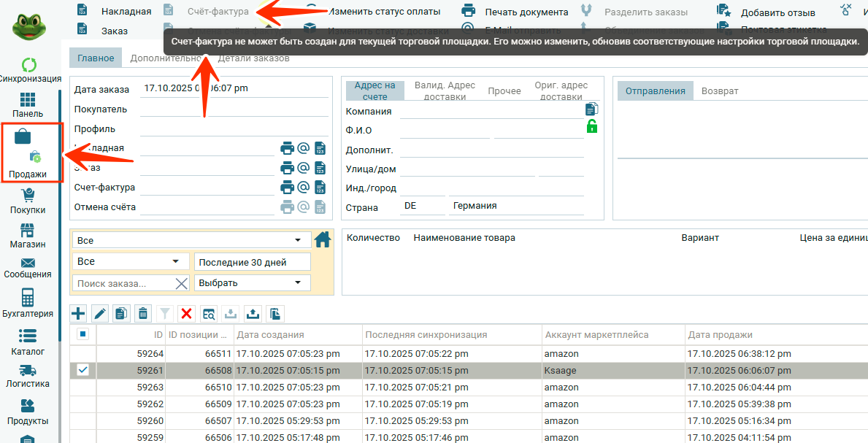This screenshot has width=868, height=443.
Task: Uncheck the checkbox for order 59261
Action: point(82,371)
